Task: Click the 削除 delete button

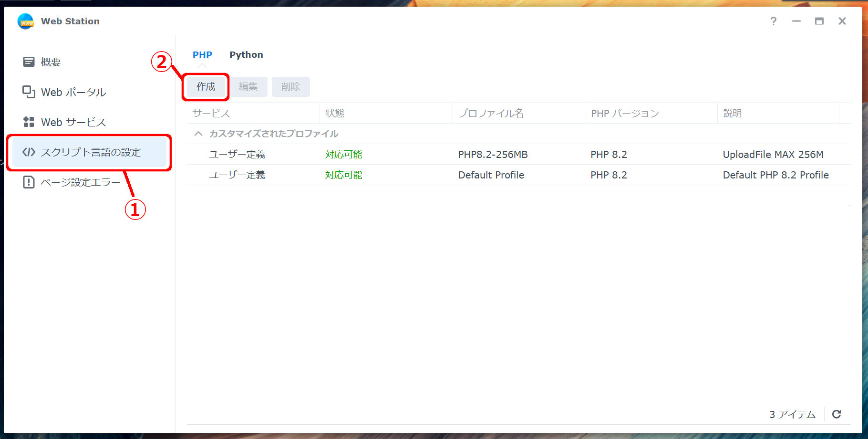Action: 290,87
